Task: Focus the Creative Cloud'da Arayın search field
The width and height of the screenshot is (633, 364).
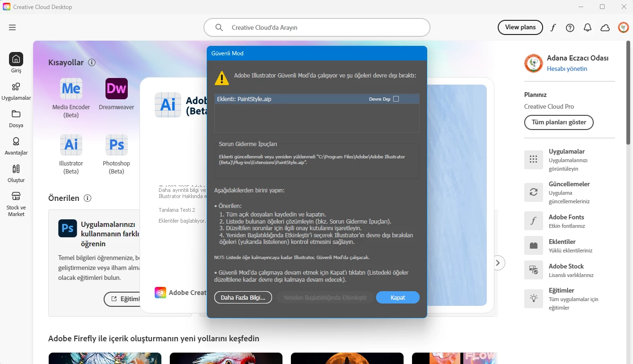Action: [317, 27]
